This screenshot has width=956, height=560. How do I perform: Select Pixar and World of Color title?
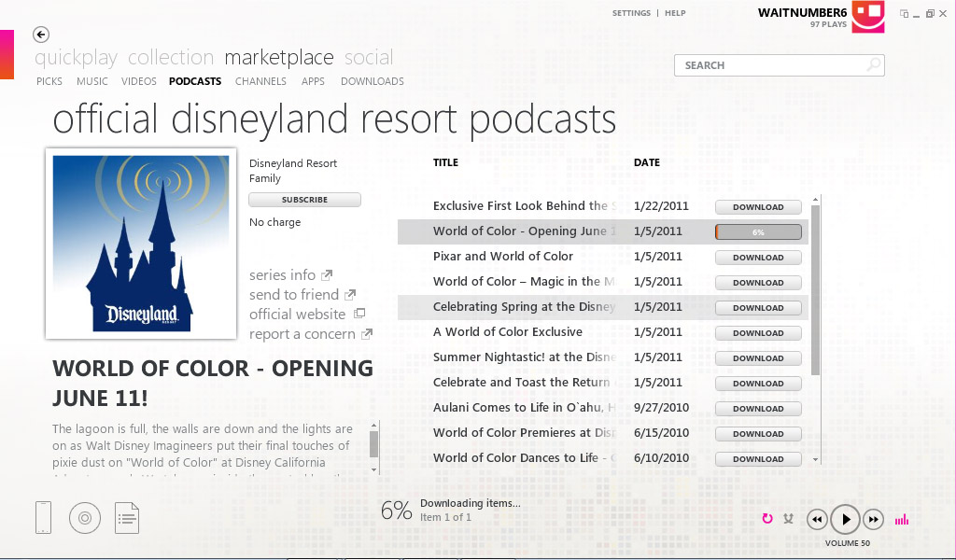click(503, 257)
